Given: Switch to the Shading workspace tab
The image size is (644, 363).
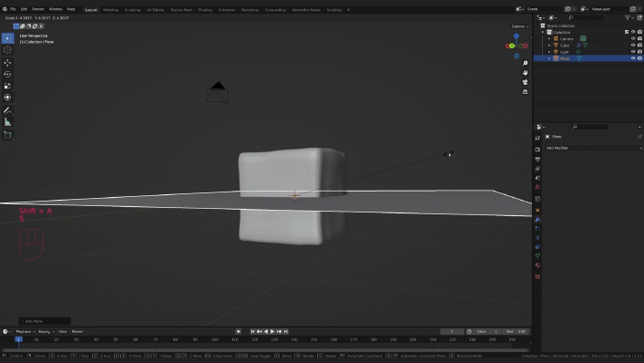Looking at the screenshot, I should (205, 10).
